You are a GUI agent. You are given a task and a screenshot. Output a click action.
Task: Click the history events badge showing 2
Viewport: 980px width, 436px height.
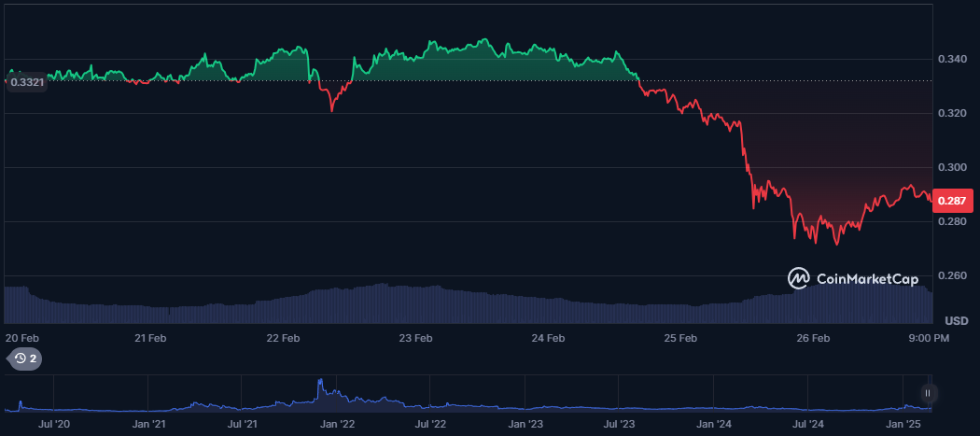[x=24, y=359]
